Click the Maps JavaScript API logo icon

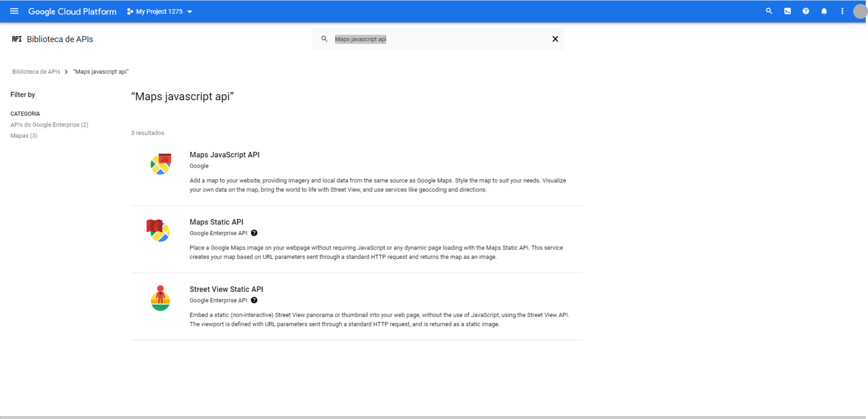(x=161, y=164)
